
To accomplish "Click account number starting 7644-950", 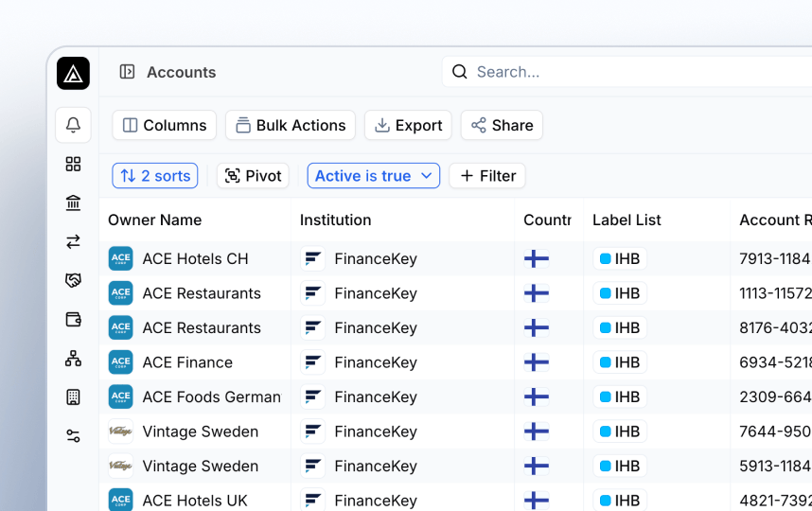I will coord(775,432).
